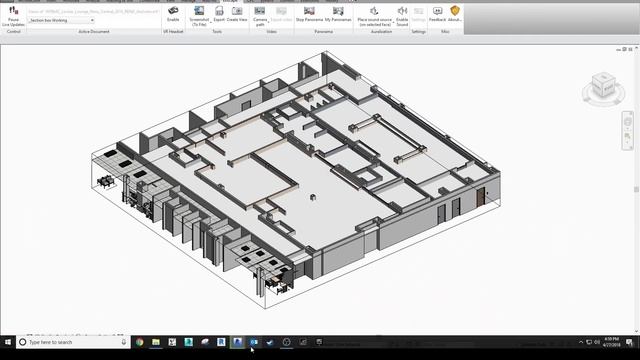Click the navigation wheel on the navigation bar
Image resolution: width=640 pixels, height=360 pixels.
628,121
